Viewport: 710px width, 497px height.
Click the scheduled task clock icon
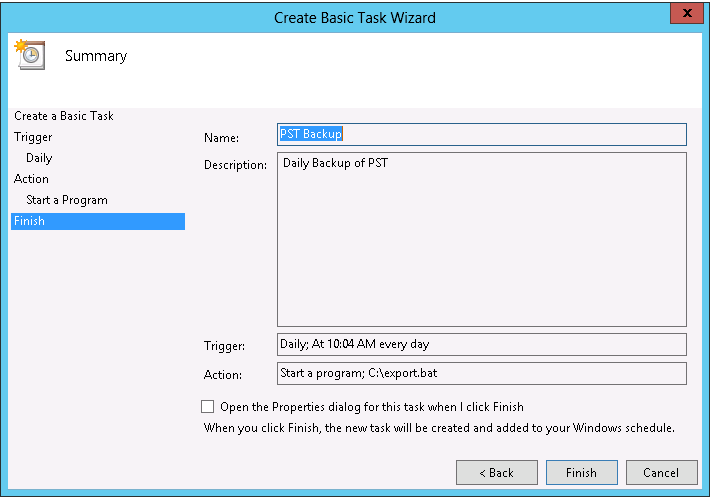(30, 54)
